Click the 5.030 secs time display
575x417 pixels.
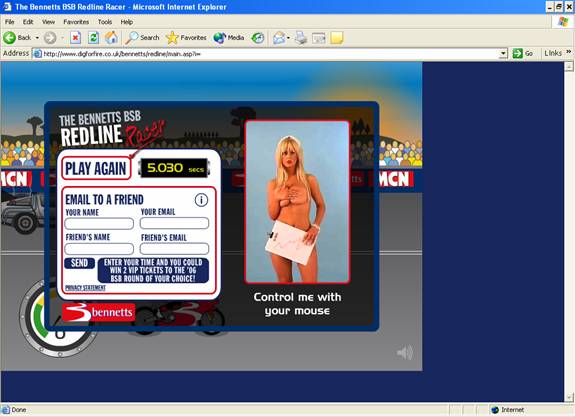tap(174, 168)
